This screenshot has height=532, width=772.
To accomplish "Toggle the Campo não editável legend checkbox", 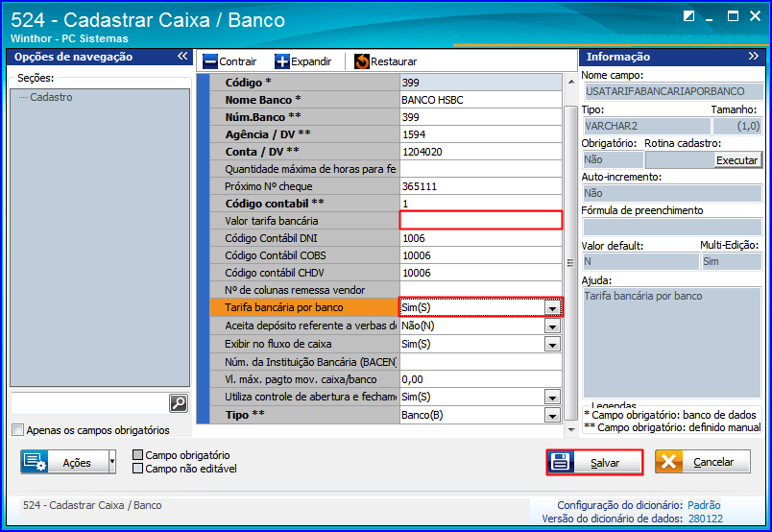I will 138,468.
